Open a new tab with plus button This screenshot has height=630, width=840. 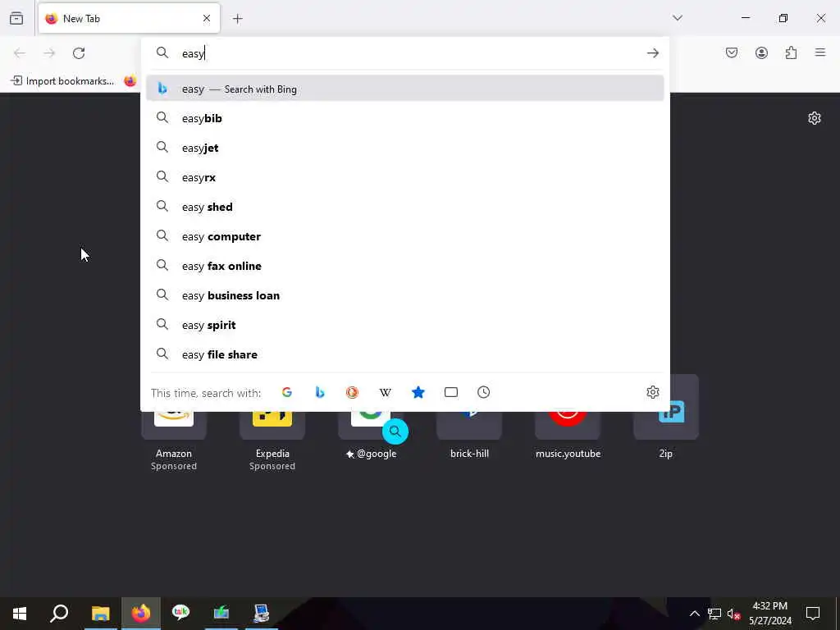pyautogui.click(x=238, y=19)
